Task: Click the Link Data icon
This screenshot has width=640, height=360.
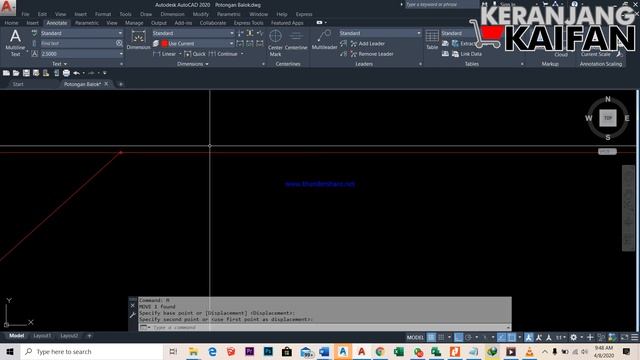Action: (455, 54)
